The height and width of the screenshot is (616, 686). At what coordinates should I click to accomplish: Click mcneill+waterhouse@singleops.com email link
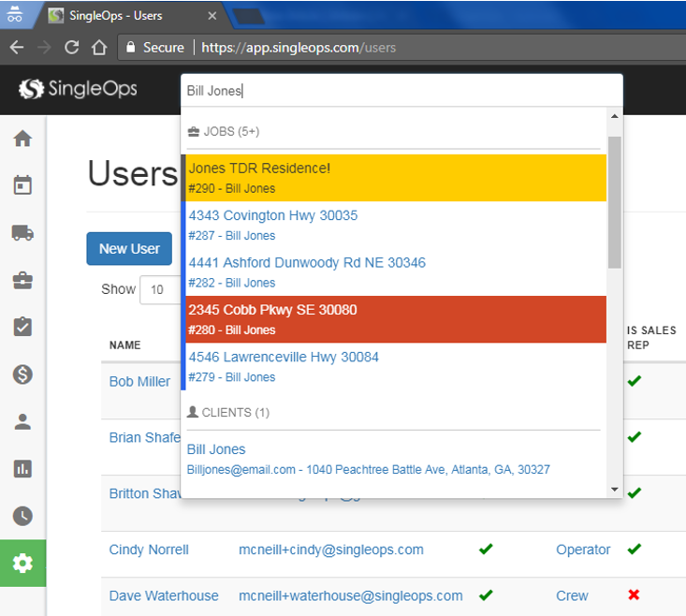click(350, 596)
